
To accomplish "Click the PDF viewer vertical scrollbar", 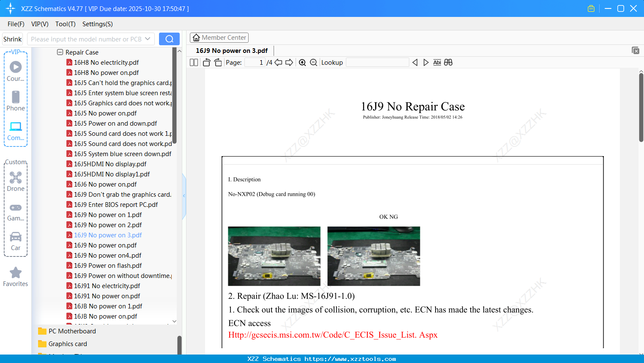I will pyautogui.click(x=641, y=107).
